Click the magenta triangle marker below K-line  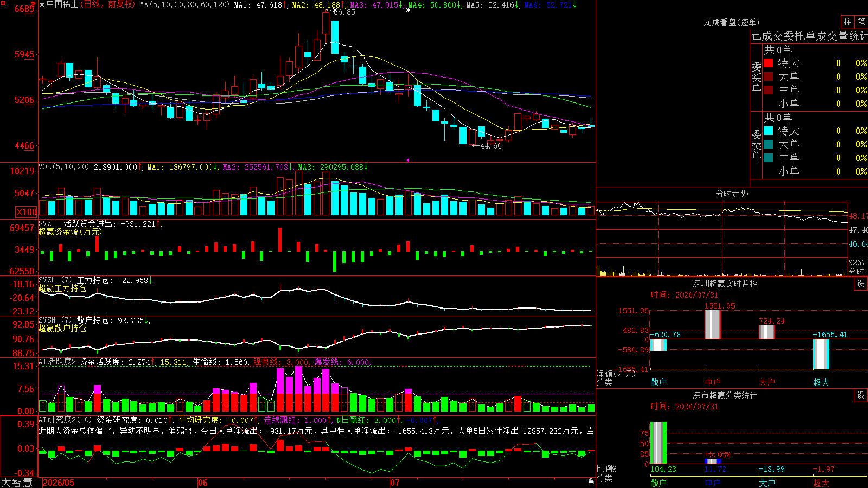click(x=407, y=160)
